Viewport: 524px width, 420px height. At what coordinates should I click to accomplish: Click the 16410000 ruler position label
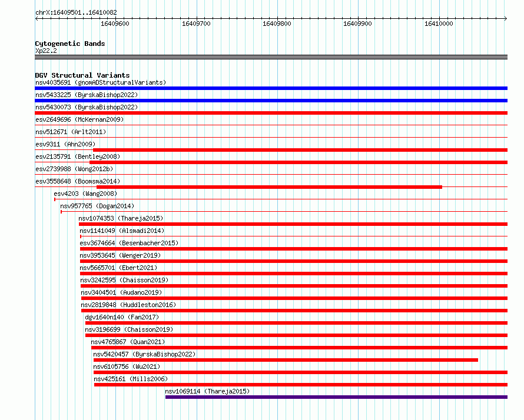(439, 24)
